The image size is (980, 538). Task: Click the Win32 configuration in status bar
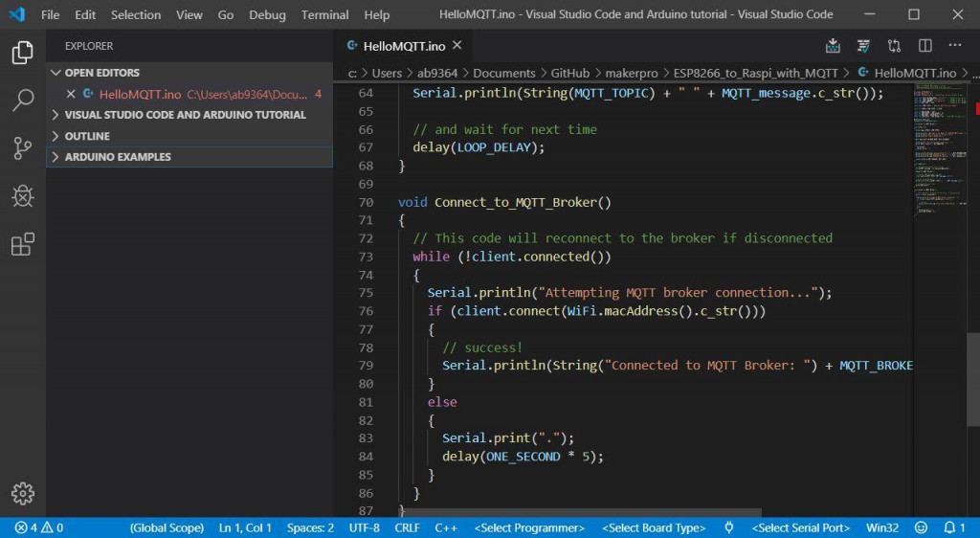(x=881, y=527)
